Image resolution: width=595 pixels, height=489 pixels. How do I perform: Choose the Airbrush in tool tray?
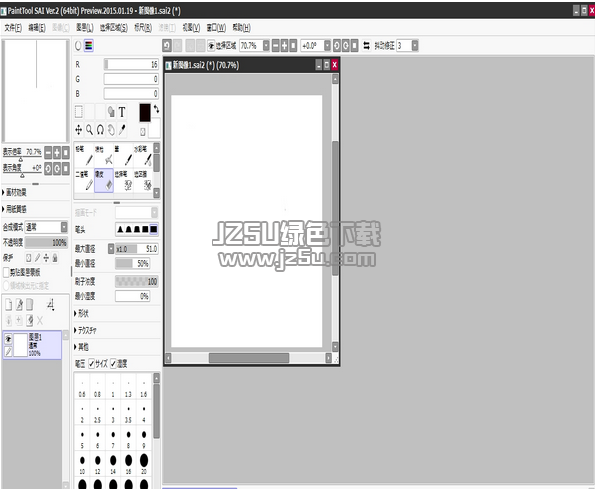coord(104,156)
